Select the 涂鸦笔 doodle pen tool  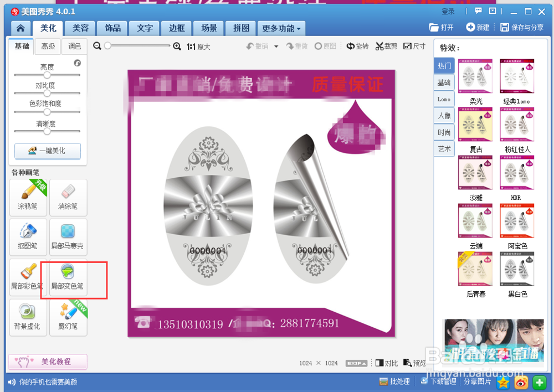coord(28,198)
